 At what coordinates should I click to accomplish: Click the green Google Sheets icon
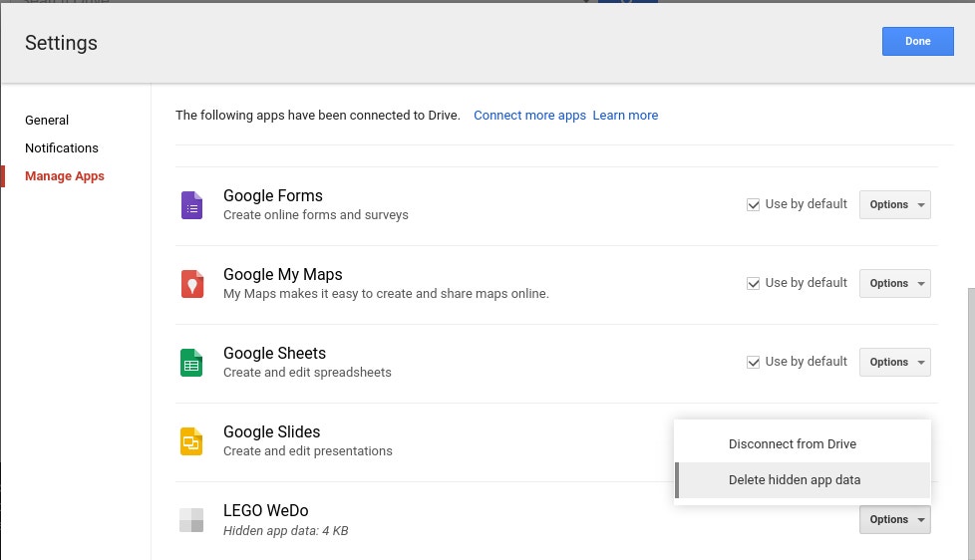coord(191,363)
